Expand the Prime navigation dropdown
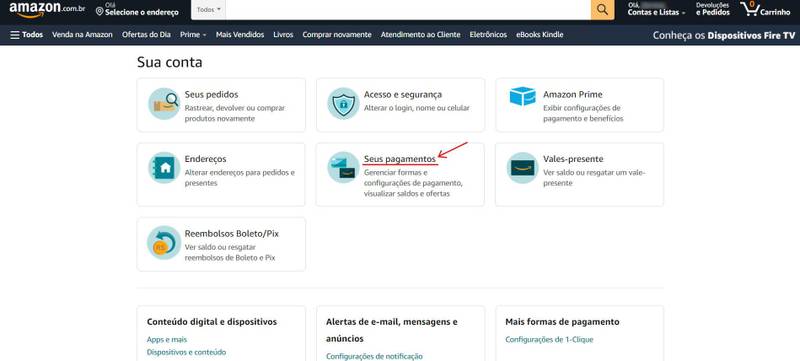This screenshot has width=800, height=361. click(x=193, y=35)
